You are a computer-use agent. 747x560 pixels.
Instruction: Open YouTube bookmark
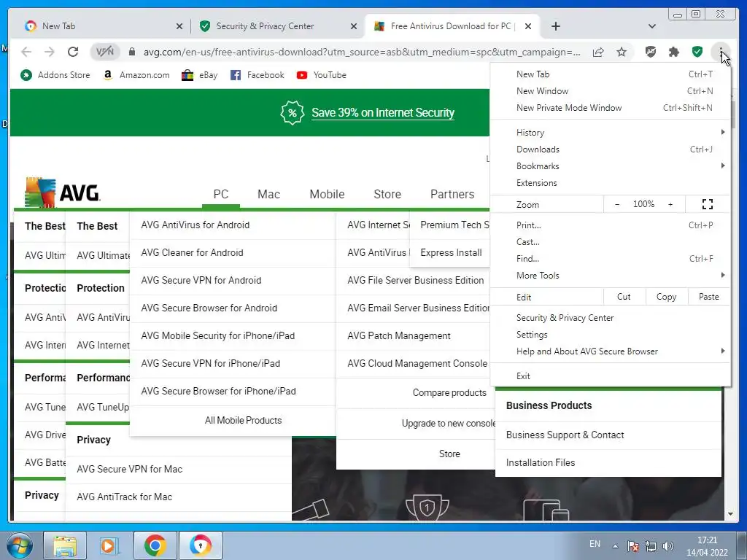pos(321,75)
